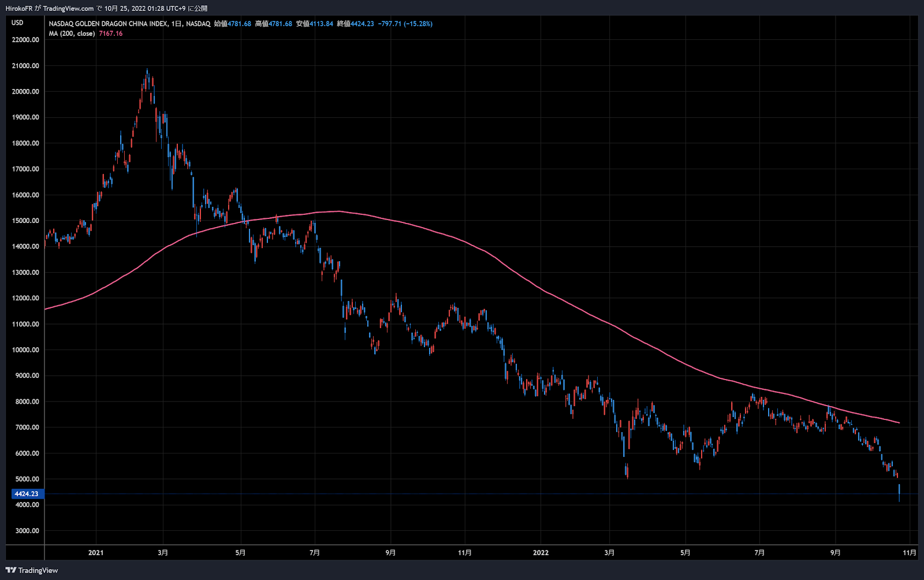
Task: Click the 12000.00 price axis label
Action: coord(25,298)
